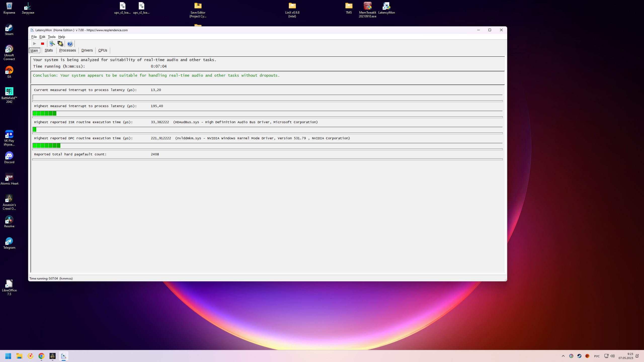Click the highest DPC routine execution bar
This screenshot has width=644, height=362.
(47, 146)
